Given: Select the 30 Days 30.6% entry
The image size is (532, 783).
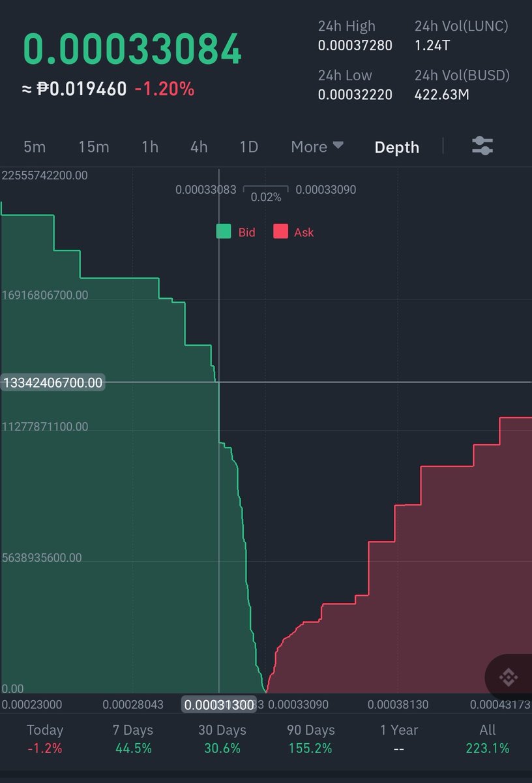Looking at the screenshot, I should pos(222,739).
